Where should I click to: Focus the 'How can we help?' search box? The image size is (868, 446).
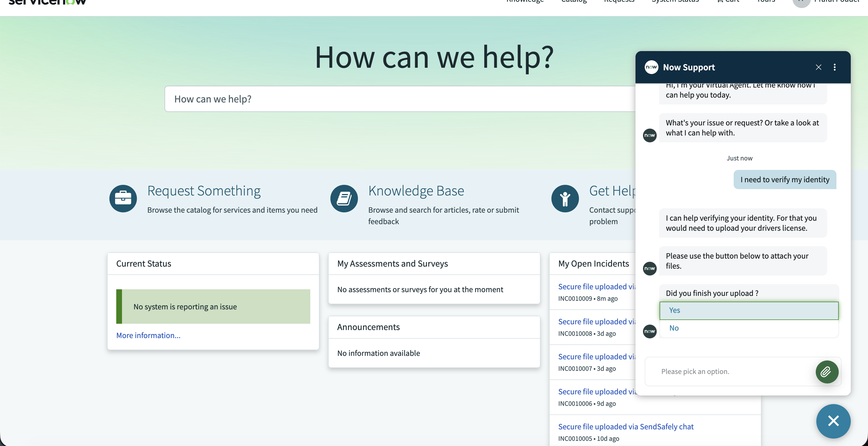400,99
